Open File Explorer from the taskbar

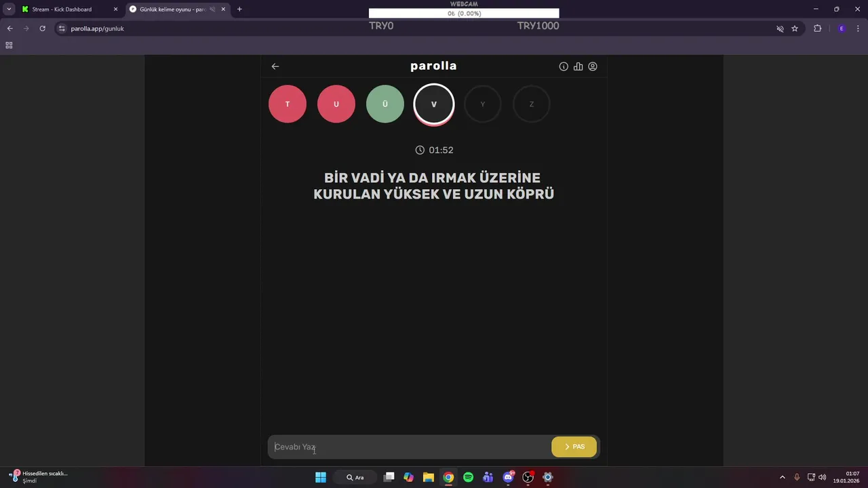(429, 477)
